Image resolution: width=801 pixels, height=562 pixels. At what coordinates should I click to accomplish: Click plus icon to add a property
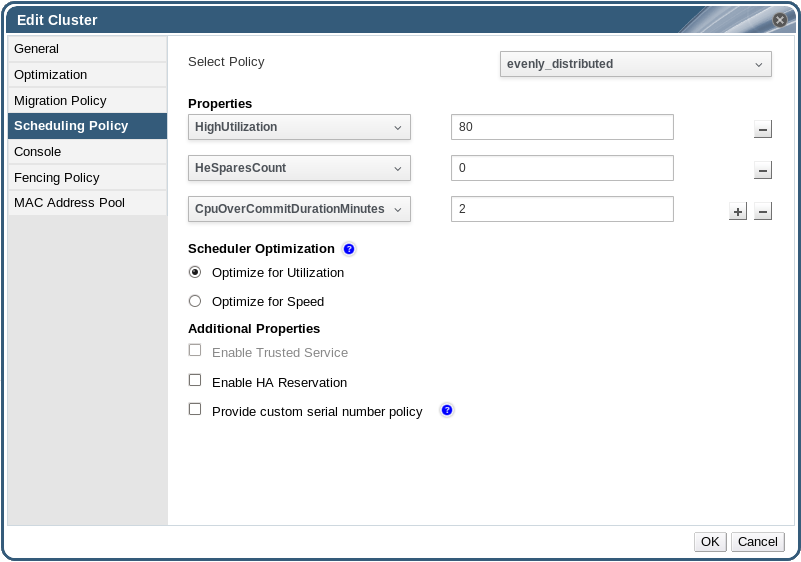point(738,211)
